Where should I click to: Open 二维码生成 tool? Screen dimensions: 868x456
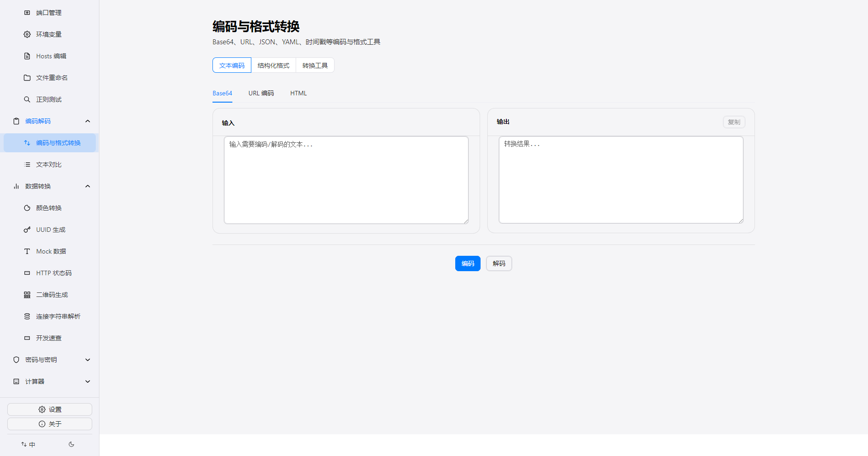point(50,295)
